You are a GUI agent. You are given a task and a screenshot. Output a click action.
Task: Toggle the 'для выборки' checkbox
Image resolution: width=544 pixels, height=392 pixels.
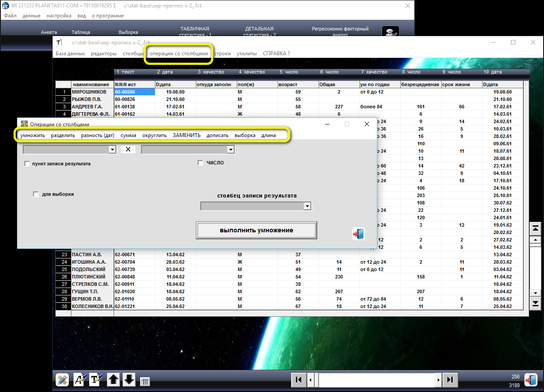(36, 194)
